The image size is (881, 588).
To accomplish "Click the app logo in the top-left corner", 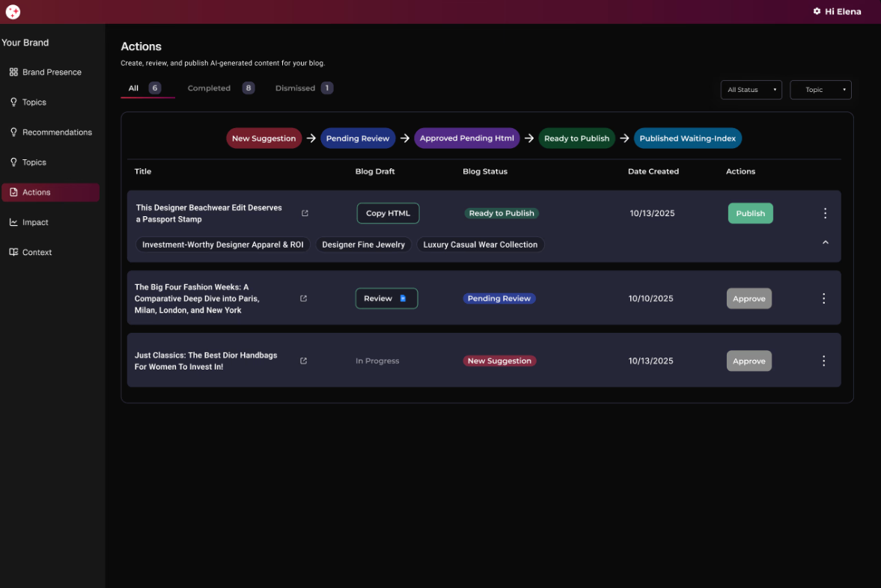I will pyautogui.click(x=13, y=12).
